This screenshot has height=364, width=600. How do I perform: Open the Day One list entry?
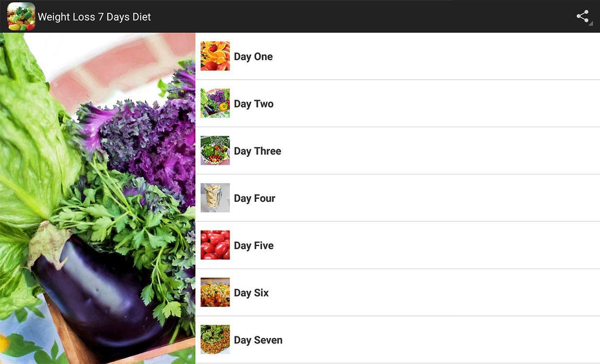click(398, 56)
